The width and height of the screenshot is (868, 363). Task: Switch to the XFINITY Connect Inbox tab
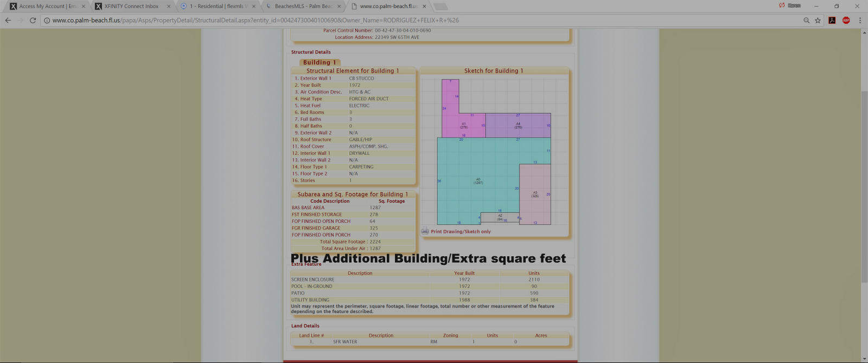point(131,7)
